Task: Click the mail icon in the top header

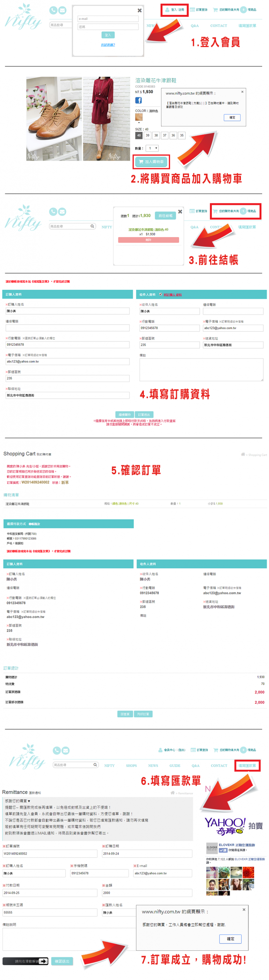Action: (x=62, y=10)
